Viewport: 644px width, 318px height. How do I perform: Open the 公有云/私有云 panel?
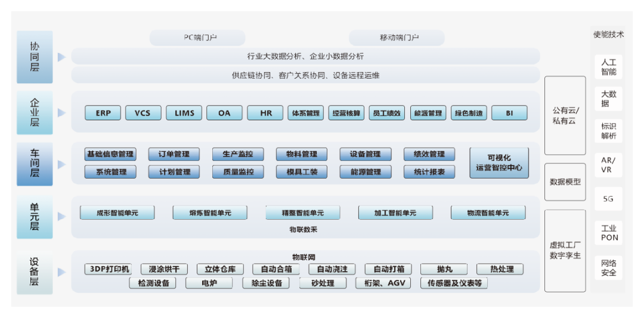tap(565, 115)
